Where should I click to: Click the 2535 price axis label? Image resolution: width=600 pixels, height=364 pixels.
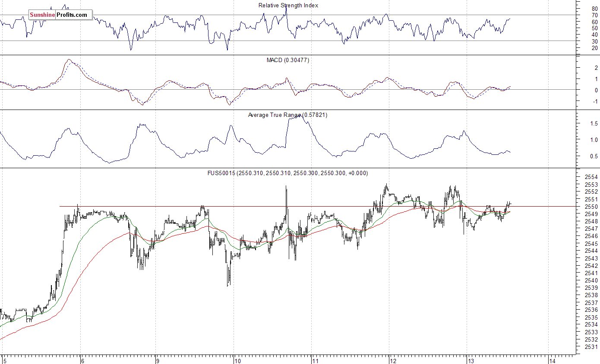(591, 317)
